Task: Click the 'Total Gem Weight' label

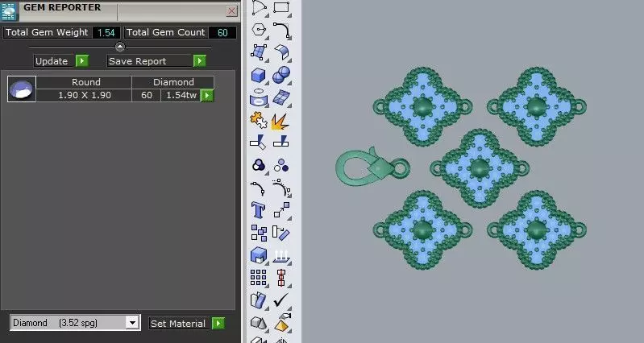Action: 47,32
